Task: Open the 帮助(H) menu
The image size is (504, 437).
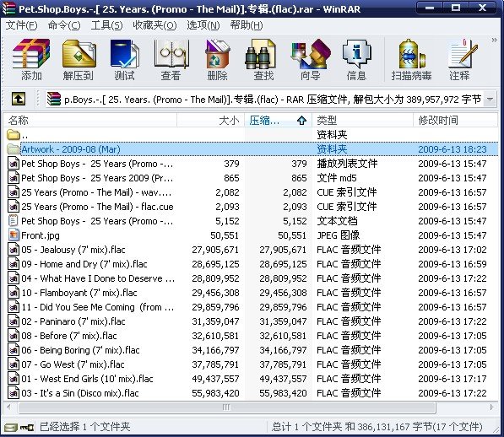Action: 247,25
